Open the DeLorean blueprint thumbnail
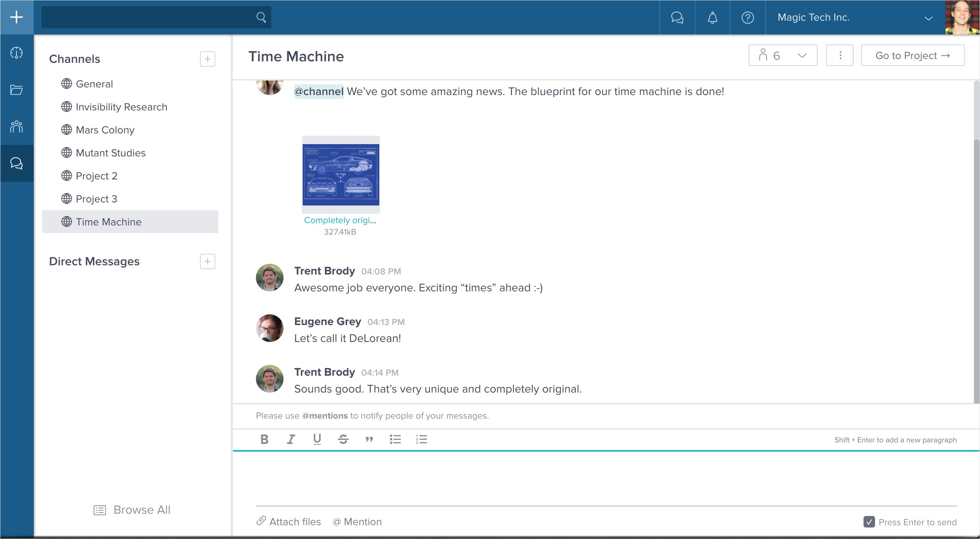 pos(341,175)
